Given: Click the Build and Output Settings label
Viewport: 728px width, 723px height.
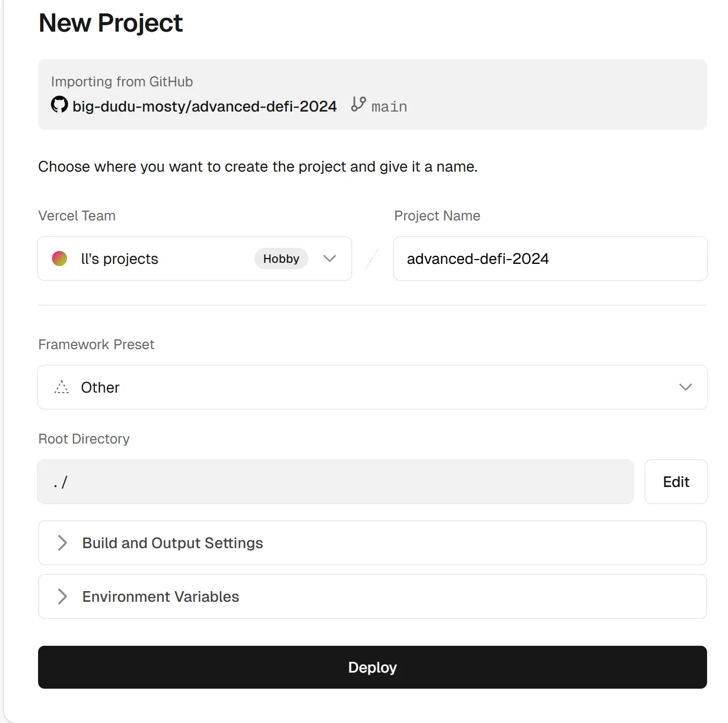Looking at the screenshot, I should pos(172,543).
